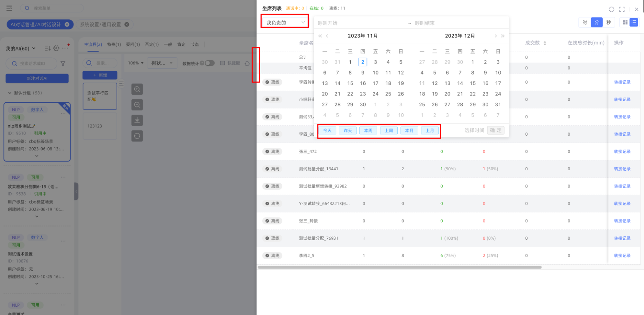
Task: Sort the table by 成交数 column
Action: tap(545, 43)
